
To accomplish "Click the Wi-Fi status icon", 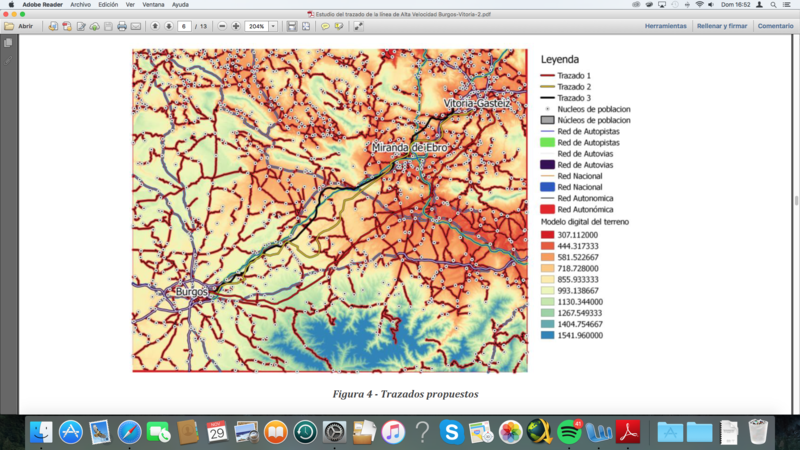I will pyautogui.click(x=699, y=5).
